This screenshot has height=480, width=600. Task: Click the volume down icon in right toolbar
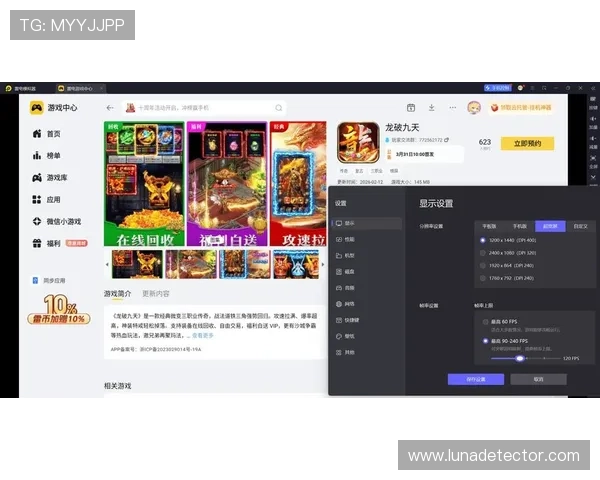(x=593, y=140)
